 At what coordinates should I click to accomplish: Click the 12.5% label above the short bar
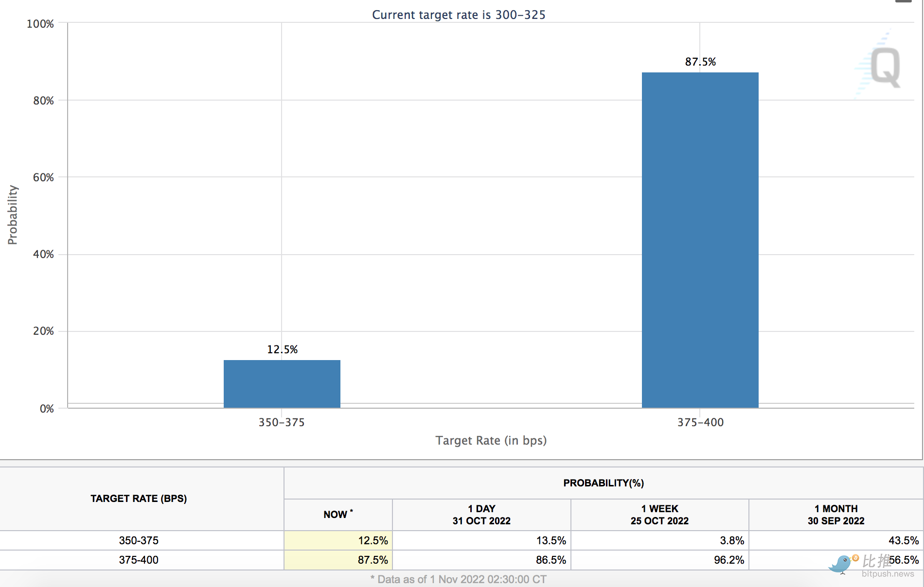282,349
